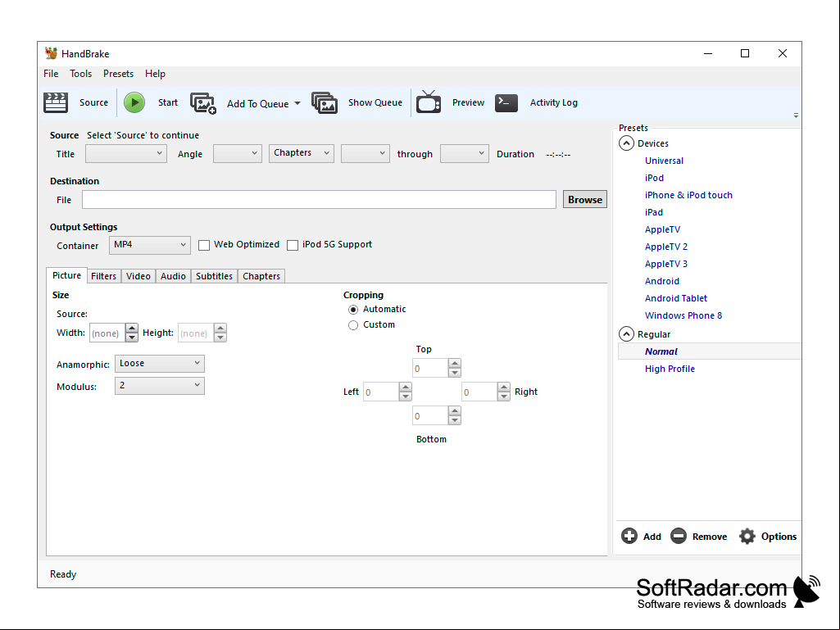Click the Preview television icon
The image size is (840, 630).
429,102
